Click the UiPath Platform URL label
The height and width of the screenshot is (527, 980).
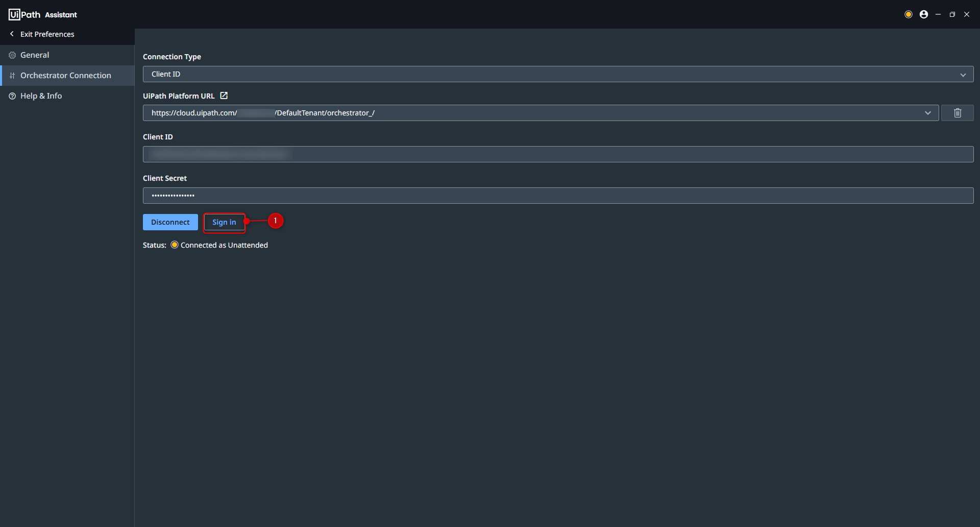pyautogui.click(x=179, y=96)
